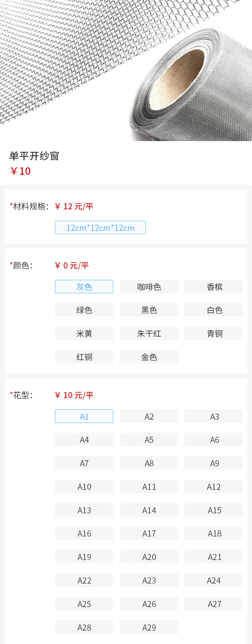Select pattern A19
The height and width of the screenshot is (644, 252).
(84, 557)
